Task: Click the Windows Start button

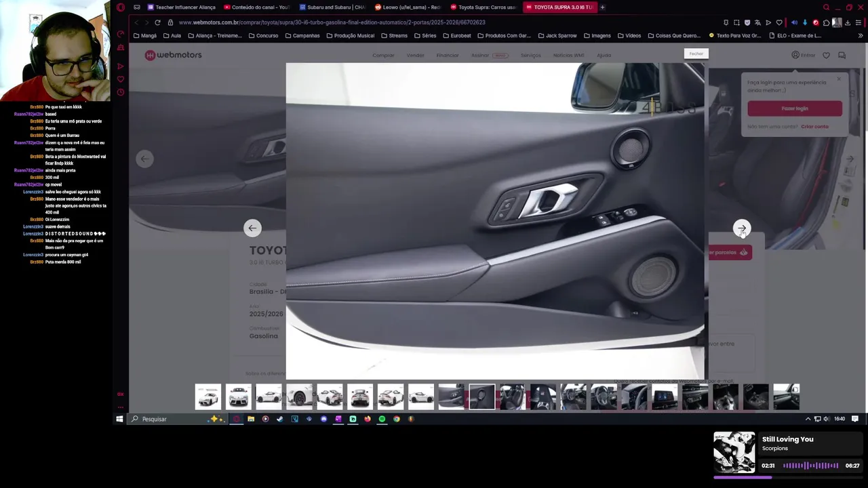Action: (x=119, y=419)
